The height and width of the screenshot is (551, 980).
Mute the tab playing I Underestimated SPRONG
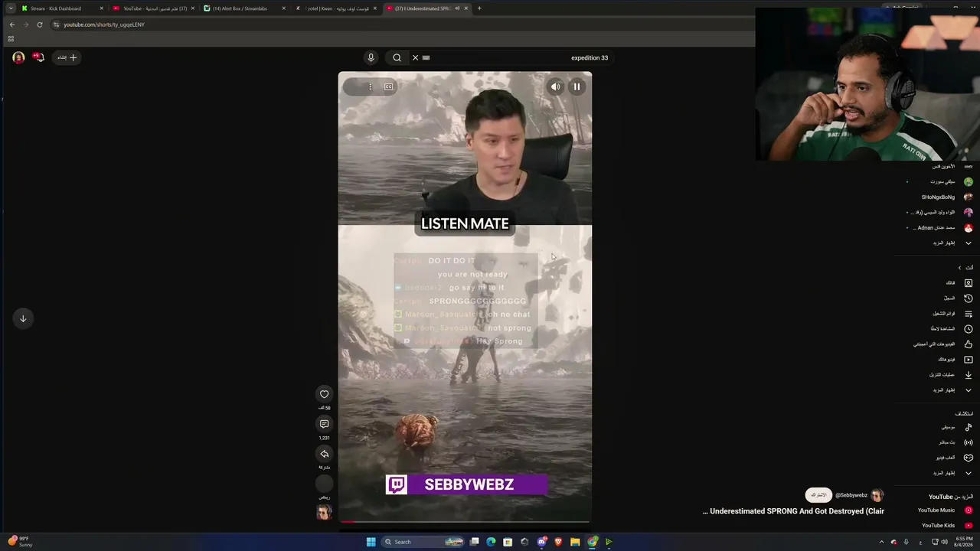[x=457, y=8]
